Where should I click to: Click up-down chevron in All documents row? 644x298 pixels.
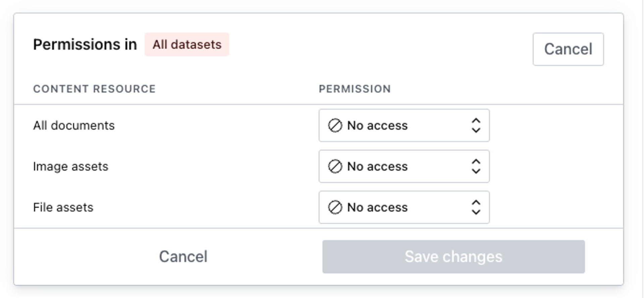(x=476, y=126)
